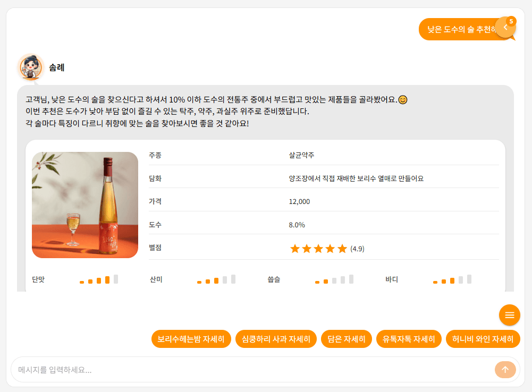Click the smiley emoji in the message
Image resolution: width=532 pixels, height=392 pixels.
(x=403, y=99)
